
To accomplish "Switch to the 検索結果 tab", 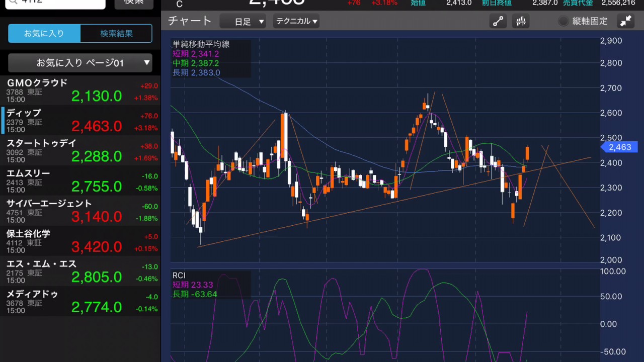I will (x=116, y=34).
